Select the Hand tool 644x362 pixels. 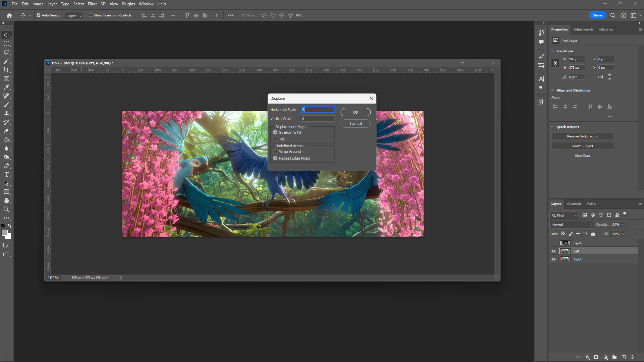click(x=6, y=200)
